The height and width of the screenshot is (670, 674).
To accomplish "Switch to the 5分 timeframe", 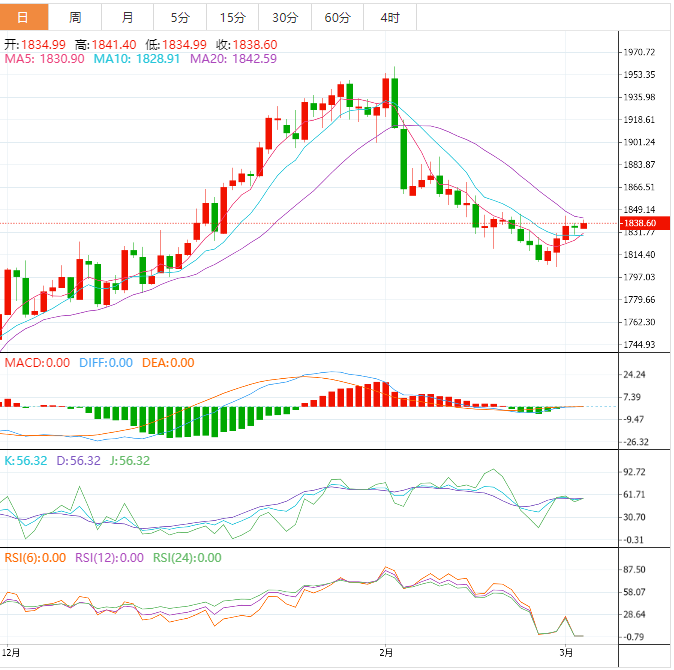I will 179,17.
